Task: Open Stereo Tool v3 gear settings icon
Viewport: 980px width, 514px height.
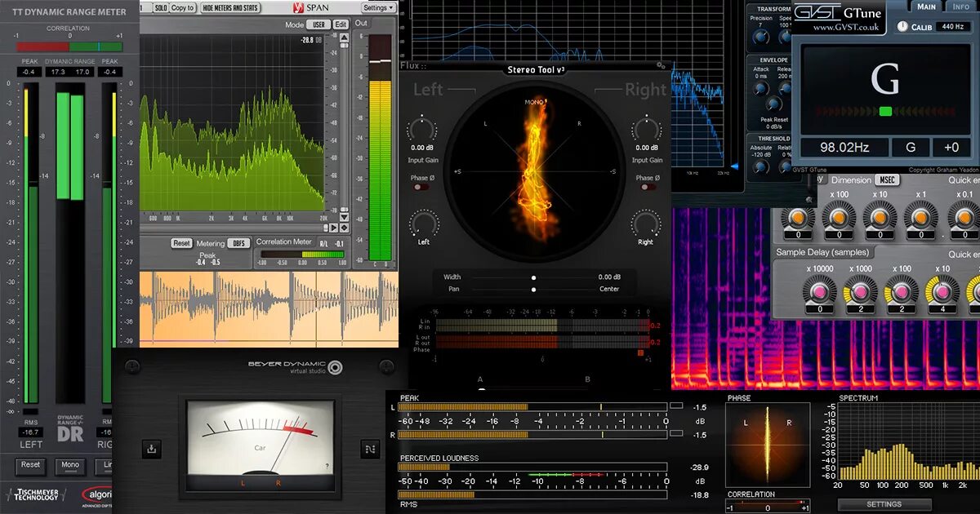Action: coord(660,65)
